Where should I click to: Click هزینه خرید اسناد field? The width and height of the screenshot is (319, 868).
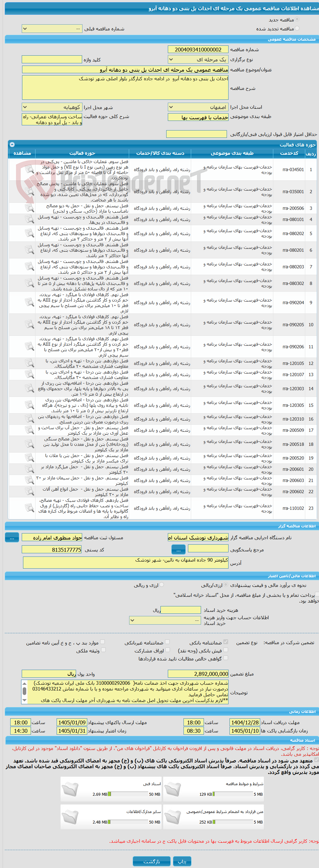tap(181, 610)
